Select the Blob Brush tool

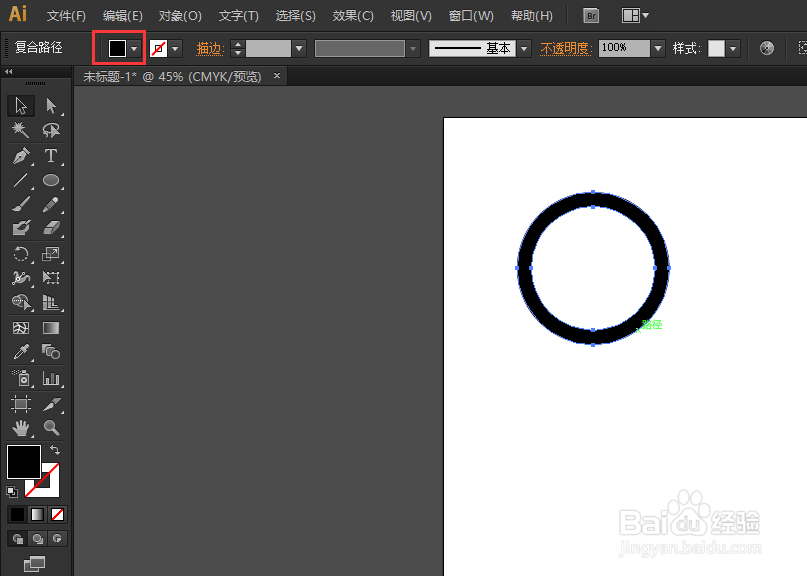pyautogui.click(x=21, y=228)
